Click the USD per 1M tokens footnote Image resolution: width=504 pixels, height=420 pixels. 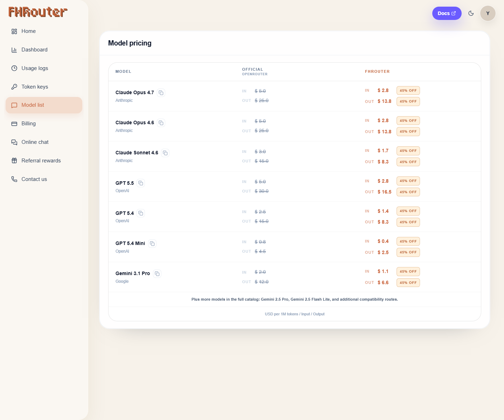pyautogui.click(x=295, y=314)
